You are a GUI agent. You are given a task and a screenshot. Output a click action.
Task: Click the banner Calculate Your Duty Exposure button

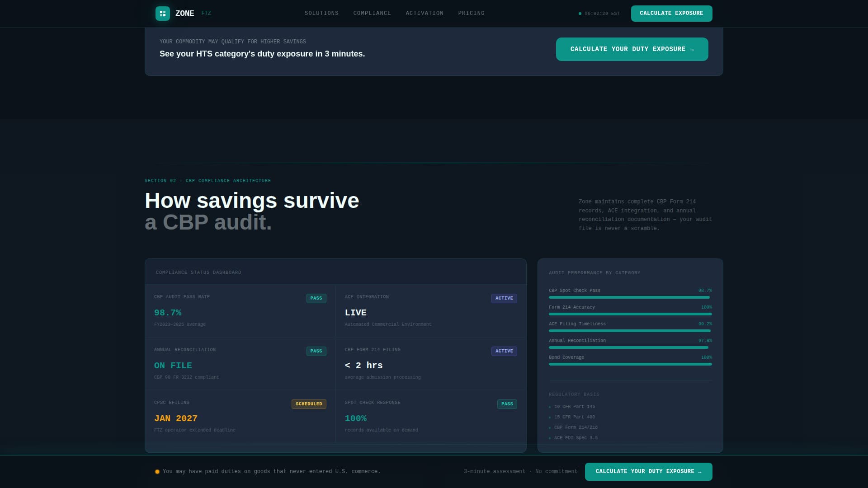point(632,49)
